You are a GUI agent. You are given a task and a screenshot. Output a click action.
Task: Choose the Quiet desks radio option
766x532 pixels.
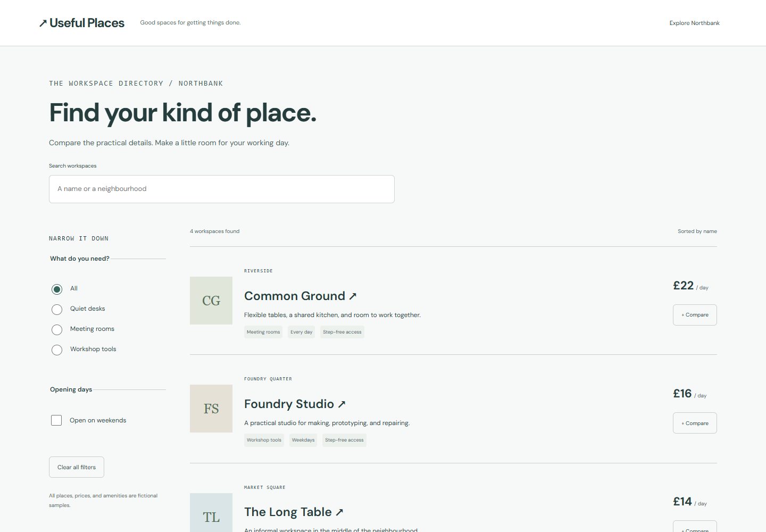(57, 309)
